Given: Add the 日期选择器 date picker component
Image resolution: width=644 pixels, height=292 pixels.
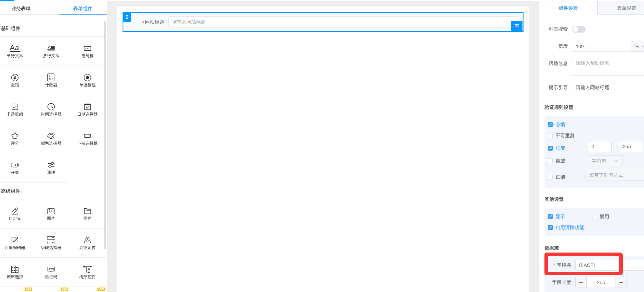Looking at the screenshot, I should [87, 109].
